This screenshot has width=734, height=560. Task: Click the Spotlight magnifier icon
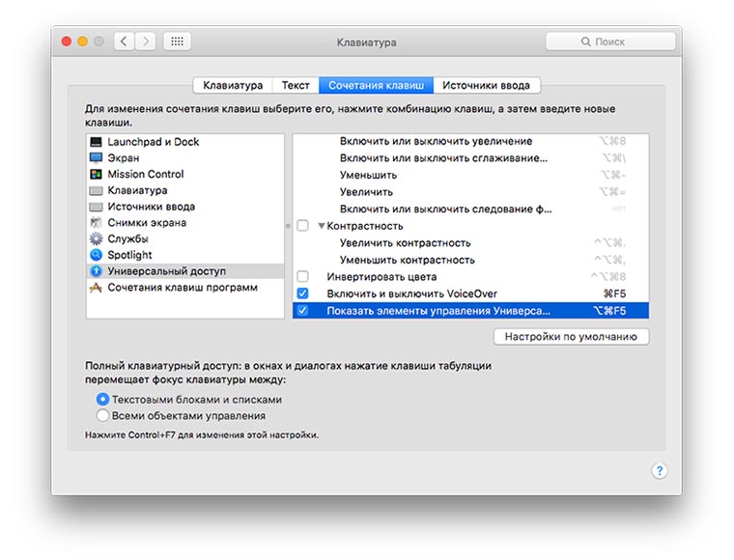96,255
